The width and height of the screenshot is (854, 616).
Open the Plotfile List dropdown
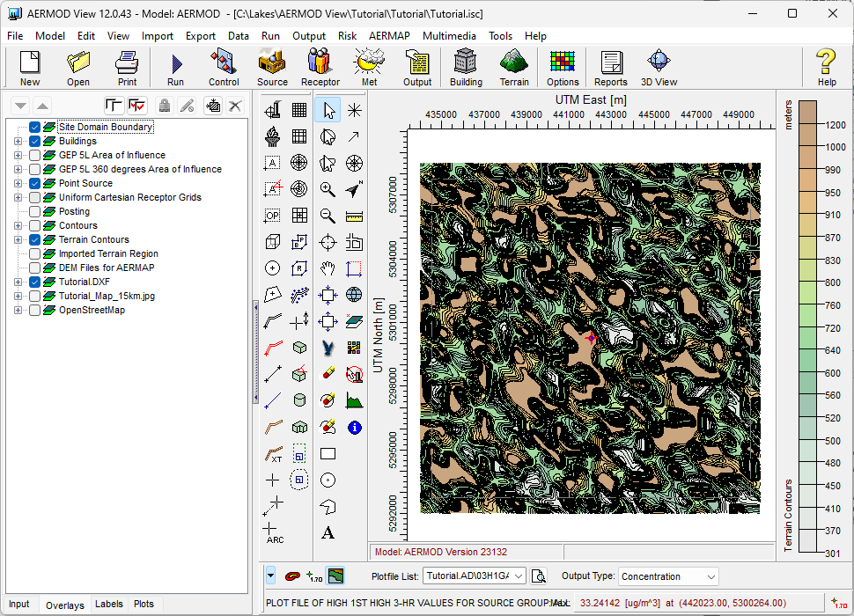[x=519, y=576]
